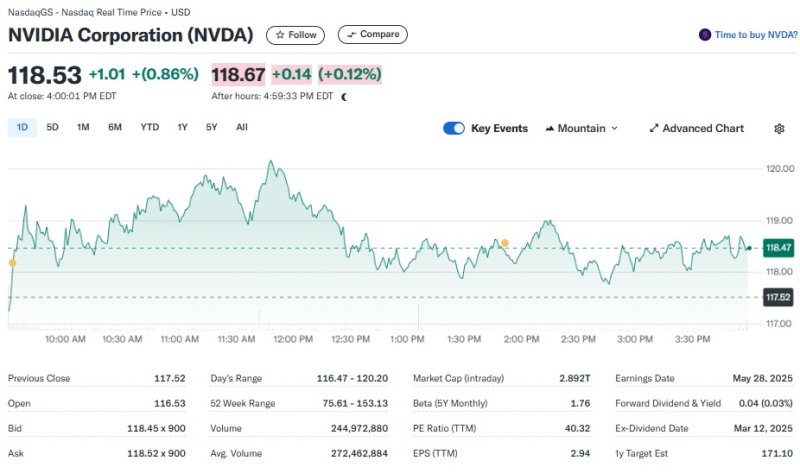This screenshot has height=473, width=800.
Task: Select the All time range
Action: click(x=242, y=127)
